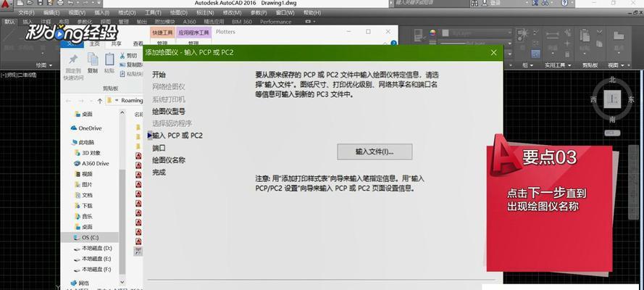Screen dimensions: 644x290
Task: Open the 查看 tab in the Plotters explorer
Action: (x=138, y=43)
